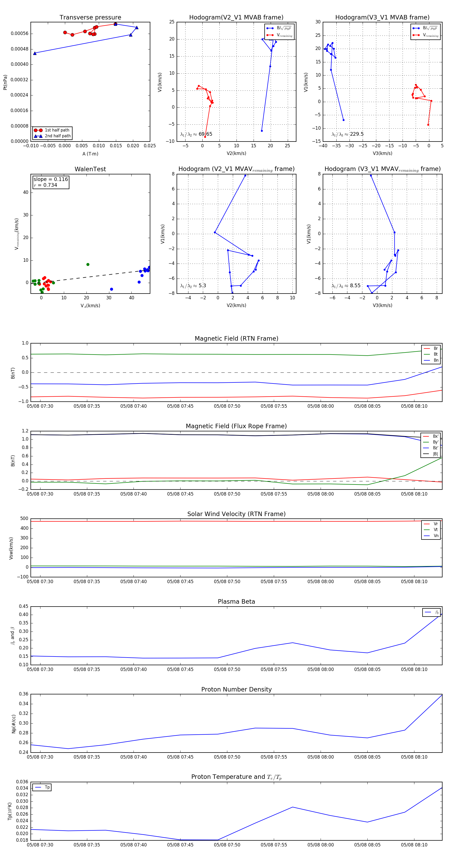Click 'Solar Wind Velocity (RTN Frame)' title
Viewport: 473px width, 868px height.
236,514
